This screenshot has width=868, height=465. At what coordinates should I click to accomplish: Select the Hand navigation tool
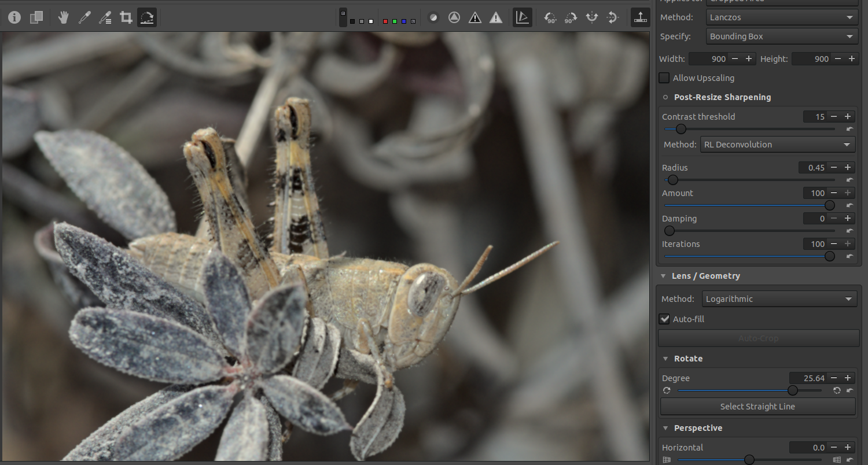click(x=64, y=17)
